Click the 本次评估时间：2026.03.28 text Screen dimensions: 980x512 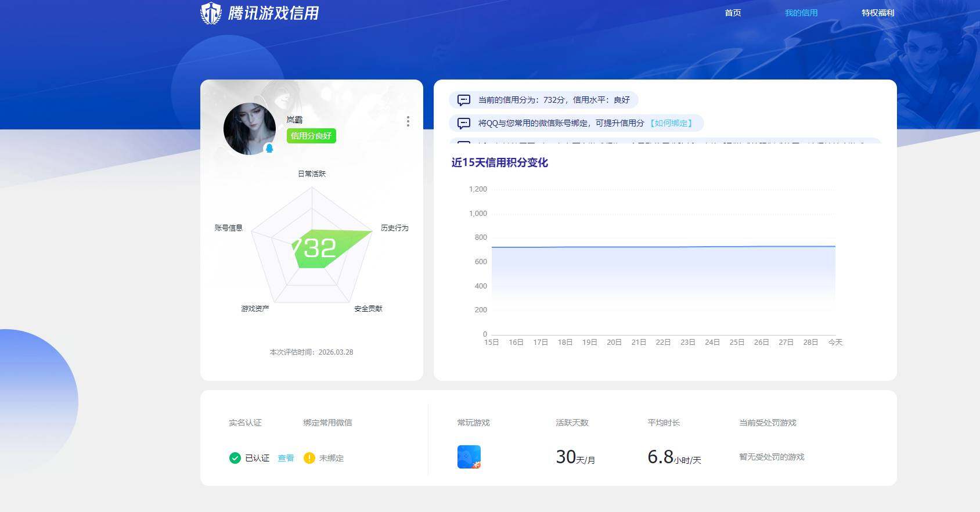pyautogui.click(x=312, y=352)
